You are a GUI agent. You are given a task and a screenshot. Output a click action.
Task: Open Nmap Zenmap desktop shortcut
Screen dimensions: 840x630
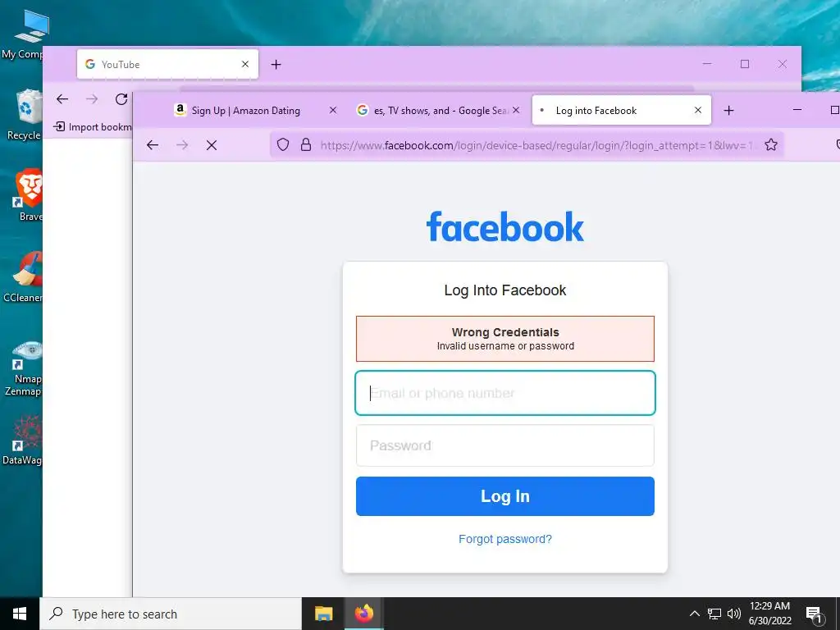[x=23, y=368]
